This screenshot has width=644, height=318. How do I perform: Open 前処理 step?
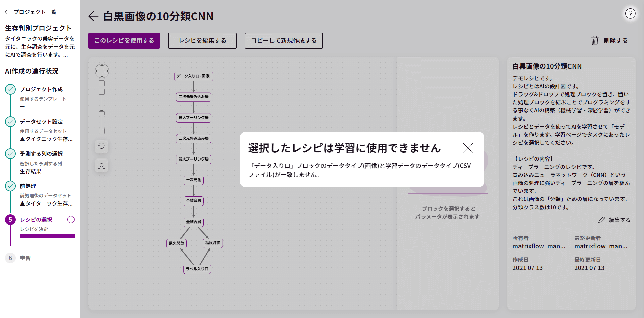(28, 186)
